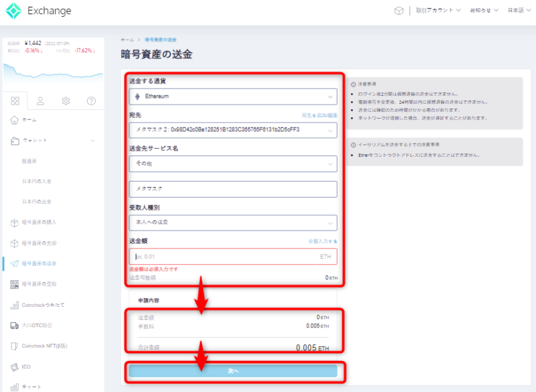The width and height of the screenshot is (536, 392).
Task: Click the ¥1,442 total assets value
Action: 33,43
